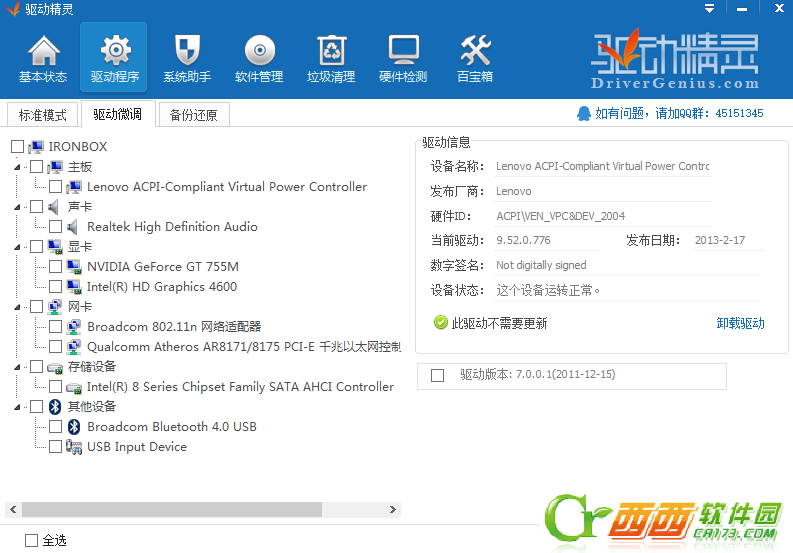Click the 网卡 network category icon
The height and width of the screenshot is (553, 793).
55,307
